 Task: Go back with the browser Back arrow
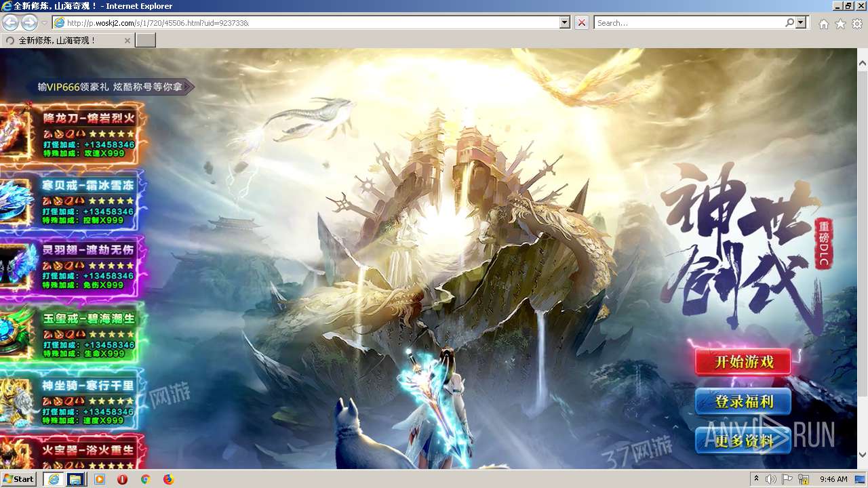(10, 22)
